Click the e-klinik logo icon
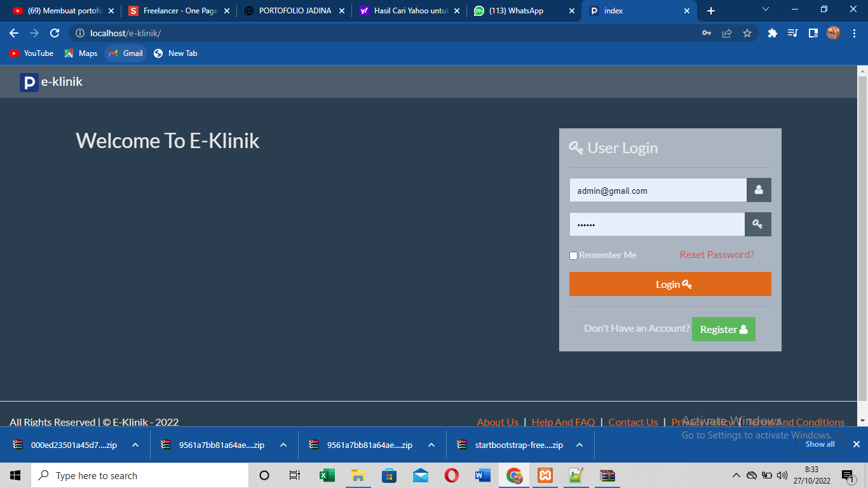The height and width of the screenshot is (488, 868). point(29,83)
